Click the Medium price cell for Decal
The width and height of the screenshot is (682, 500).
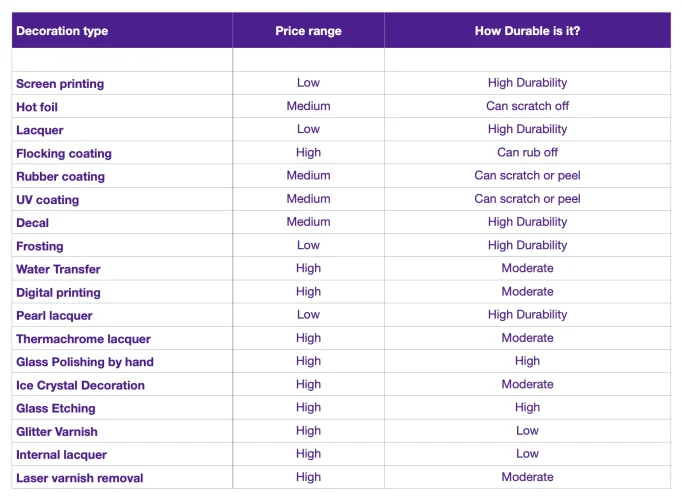[x=308, y=222]
